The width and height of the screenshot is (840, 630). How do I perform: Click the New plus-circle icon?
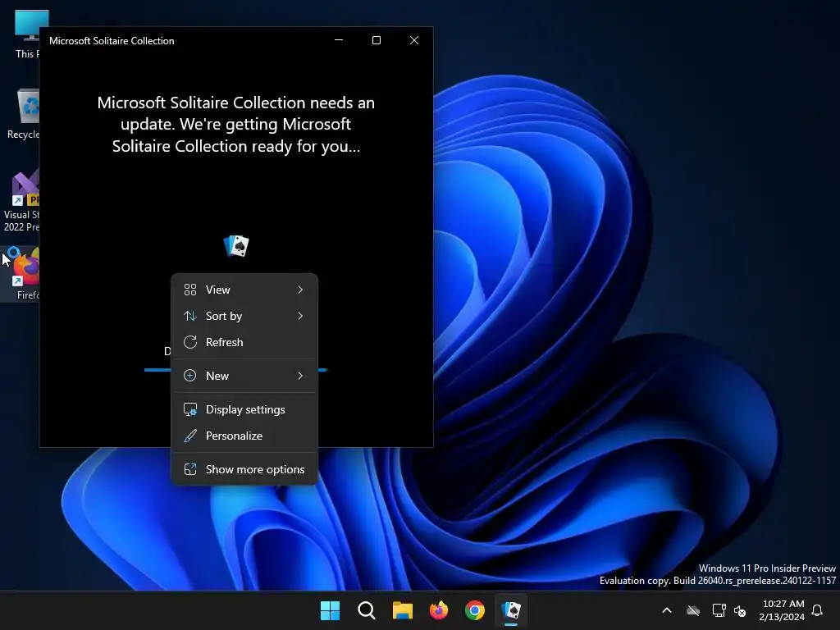(x=190, y=376)
